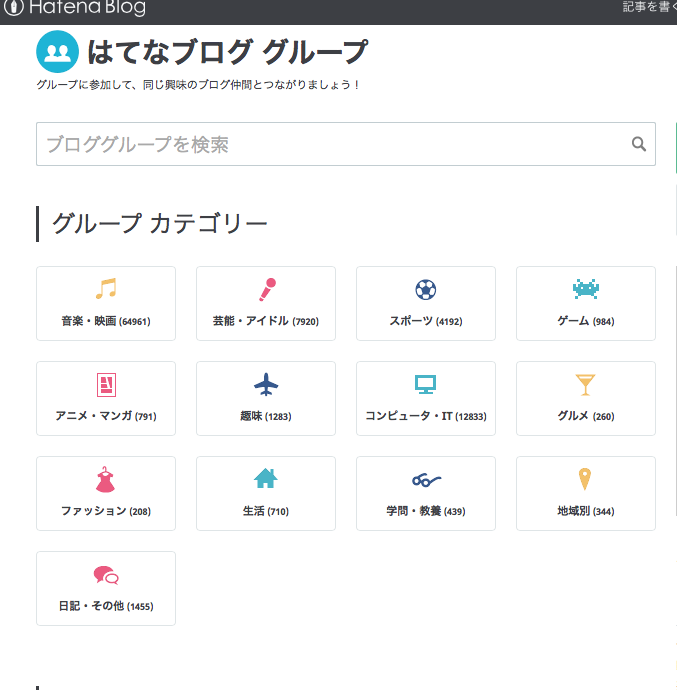Click the map pin 地域別 icon

point(585,479)
